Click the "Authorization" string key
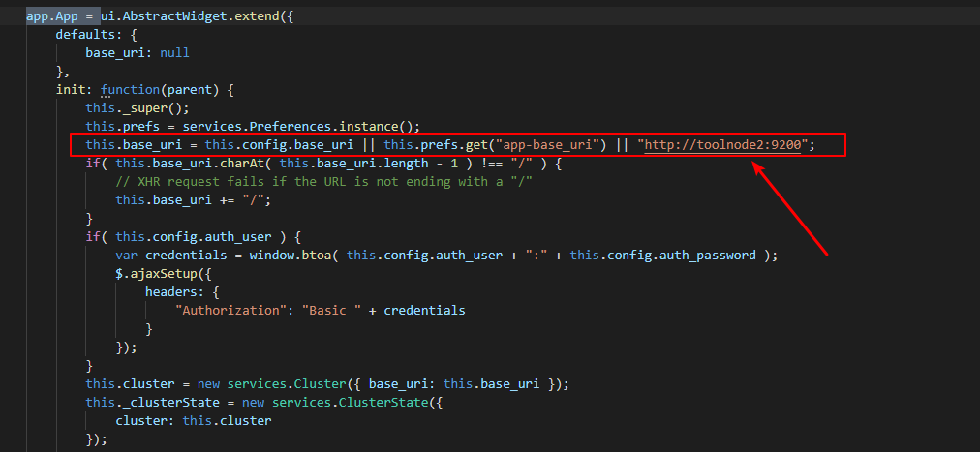 [230, 310]
